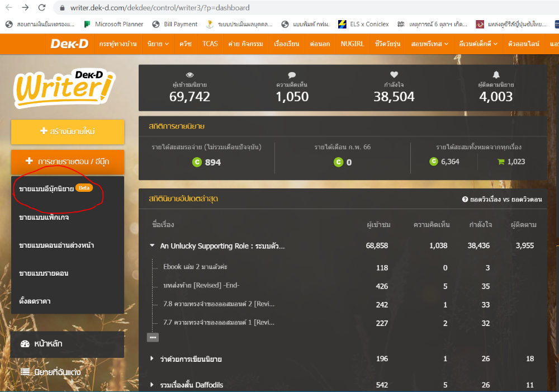
Task: Click the การขายรายตอน / อีบุ๊ก button
Action: click(68, 162)
